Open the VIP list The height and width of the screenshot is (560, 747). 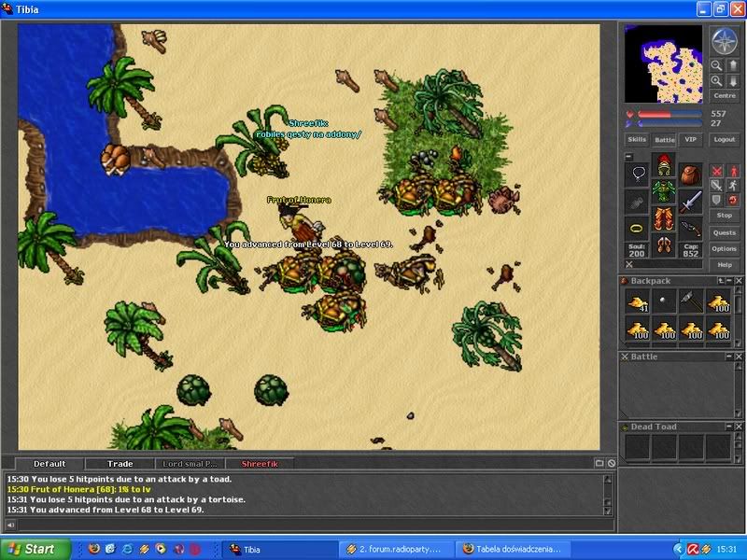tap(690, 139)
